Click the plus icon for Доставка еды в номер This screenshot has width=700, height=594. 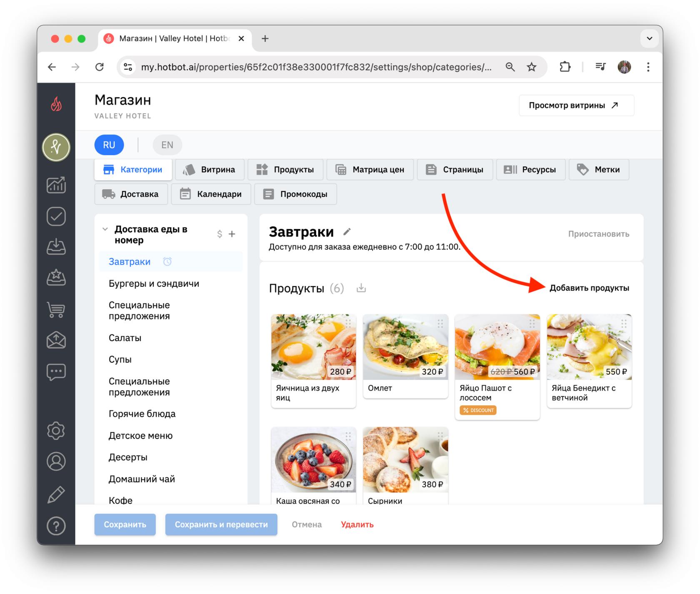(232, 234)
